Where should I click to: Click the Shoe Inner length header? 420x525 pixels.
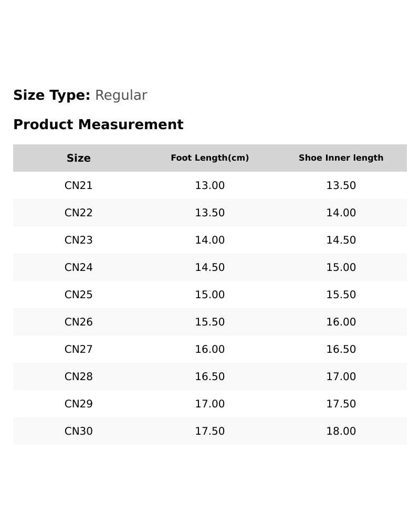[x=341, y=157]
